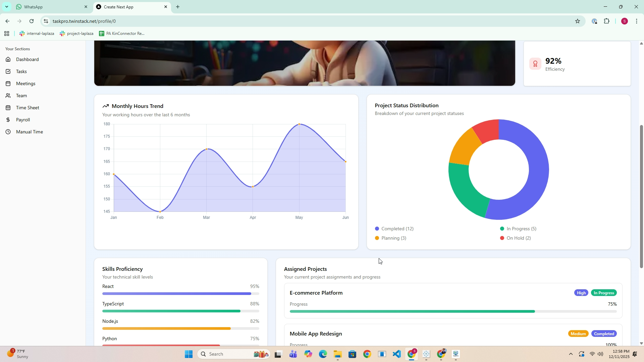This screenshot has width=644, height=362.
Task: Open the internal-laplaza bookmark
Action: [37, 34]
